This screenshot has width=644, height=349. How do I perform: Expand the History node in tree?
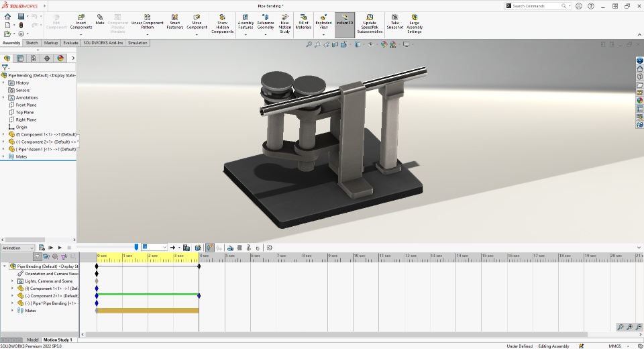coord(3,83)
